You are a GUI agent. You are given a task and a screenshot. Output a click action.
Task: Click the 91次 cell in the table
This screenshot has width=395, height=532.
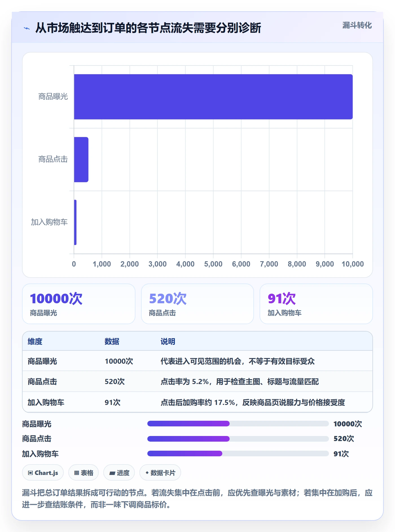113,402
